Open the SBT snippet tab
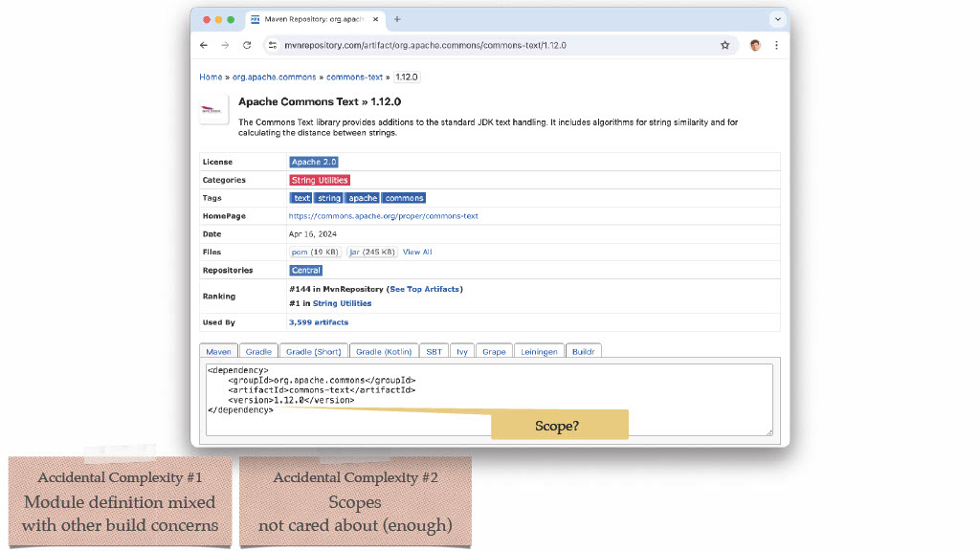The image size is (980, 551). coord(434,351)
